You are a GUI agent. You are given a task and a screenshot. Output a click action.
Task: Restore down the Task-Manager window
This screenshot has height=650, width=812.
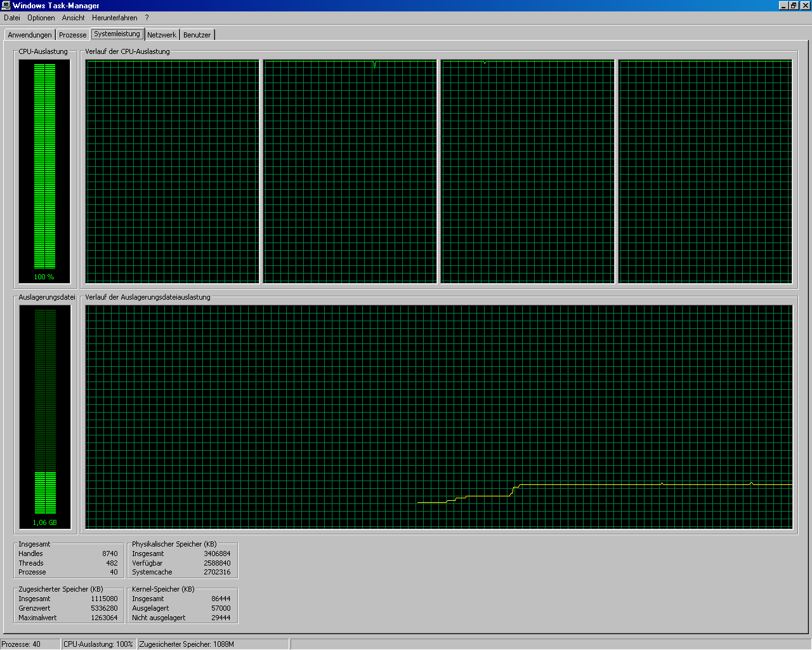pyautogui.click(x=794, y=6)
